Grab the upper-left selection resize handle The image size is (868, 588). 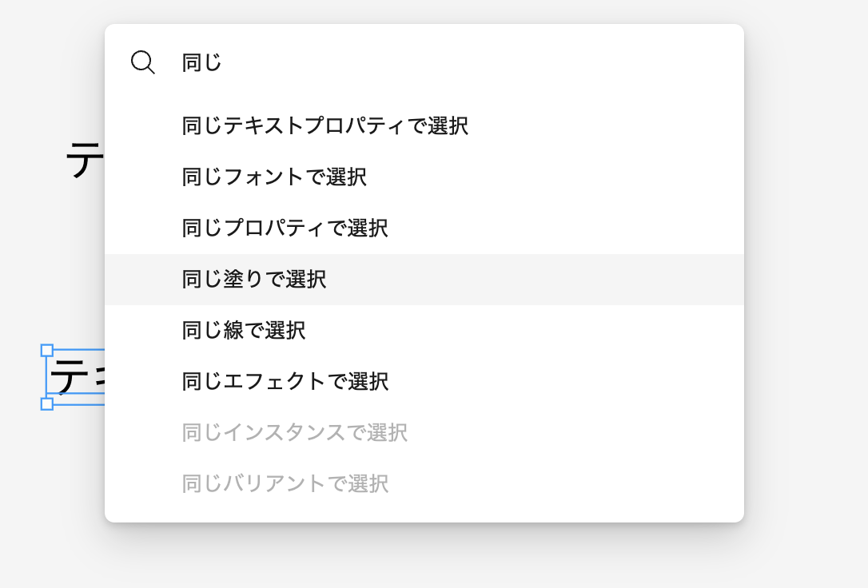click(47, 350)
